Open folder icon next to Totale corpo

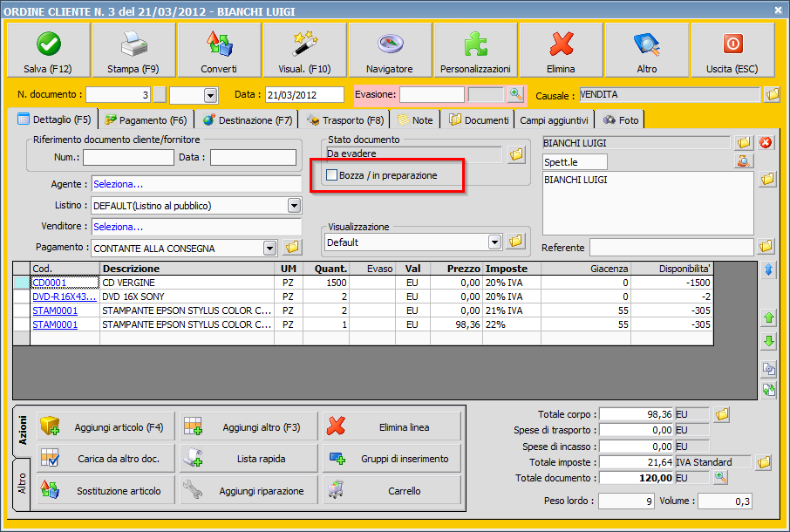[722, 414]
